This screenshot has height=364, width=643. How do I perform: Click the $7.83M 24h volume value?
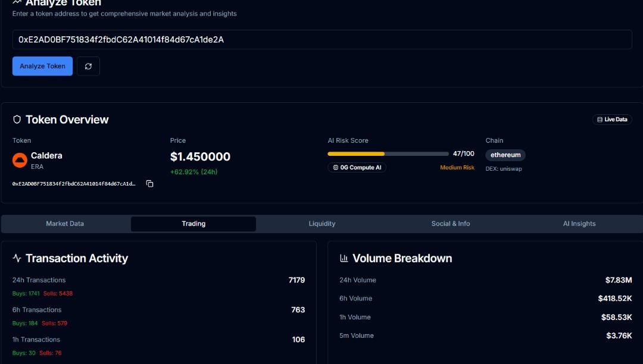(619, 280)
